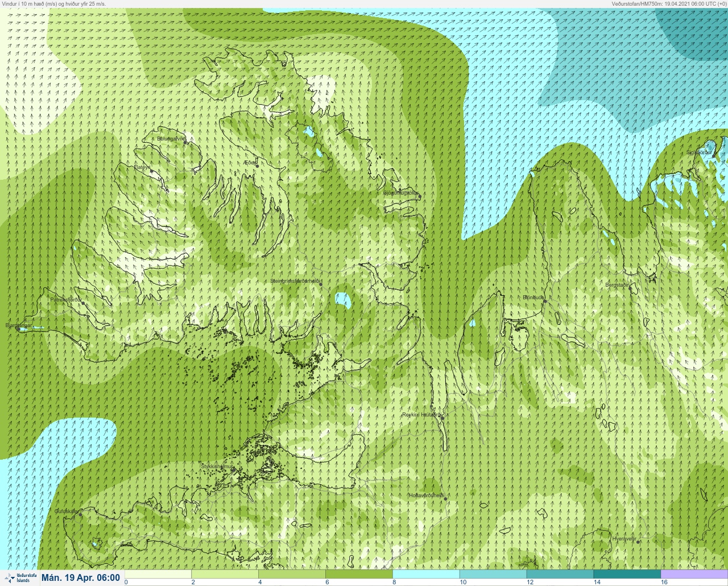
Task: Click the Gufuskálar station label
Action: [x=67, y=511]
